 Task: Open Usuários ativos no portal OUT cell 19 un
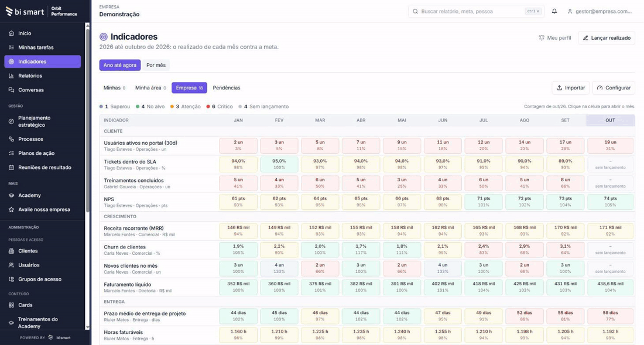pyautogui.click(x=610, y=146)
